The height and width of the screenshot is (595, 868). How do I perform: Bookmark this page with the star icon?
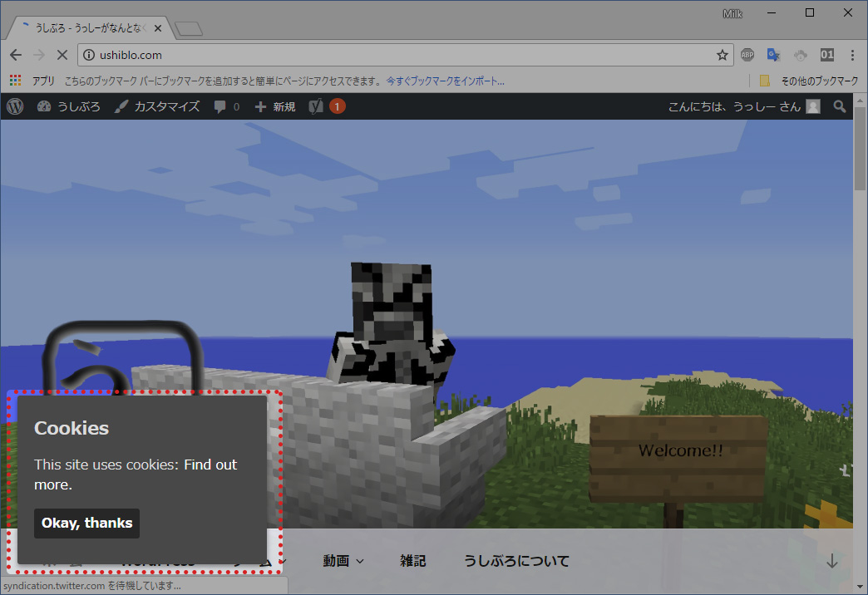coord(722,55)
